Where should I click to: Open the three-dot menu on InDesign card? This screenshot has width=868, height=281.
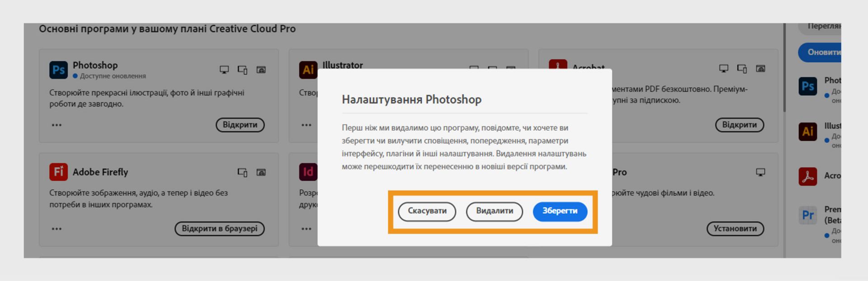[307, 229]
